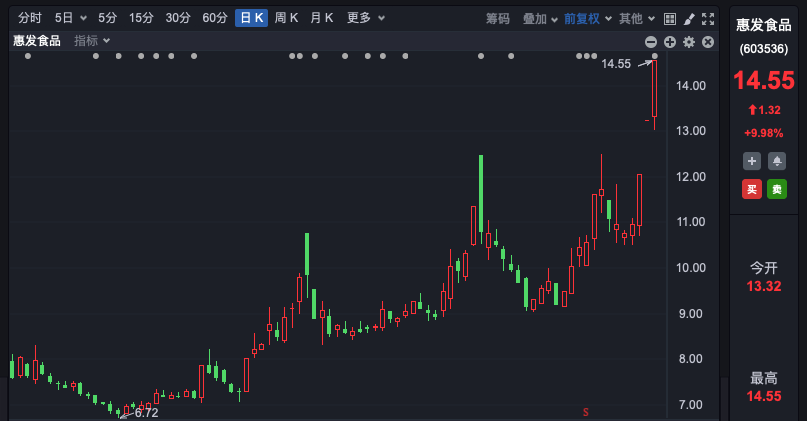Select the drawing brush tool
Viewport: 807px width, 421px height.
pyautogui.click(x=689, y=18)
